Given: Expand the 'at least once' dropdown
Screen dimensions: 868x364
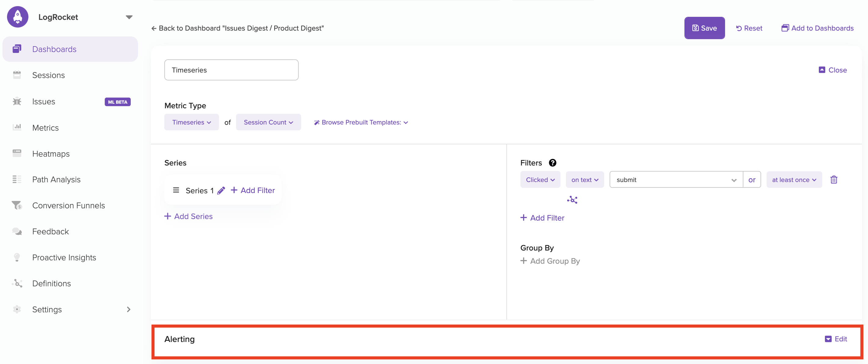Looking at the screenshot, I should point(794,180).
